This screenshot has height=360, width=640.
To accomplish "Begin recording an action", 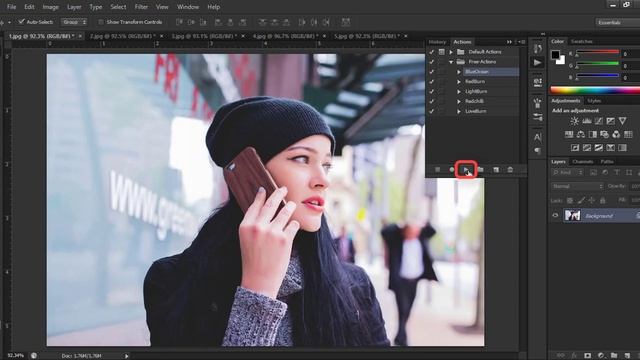I will coord(452,169).
